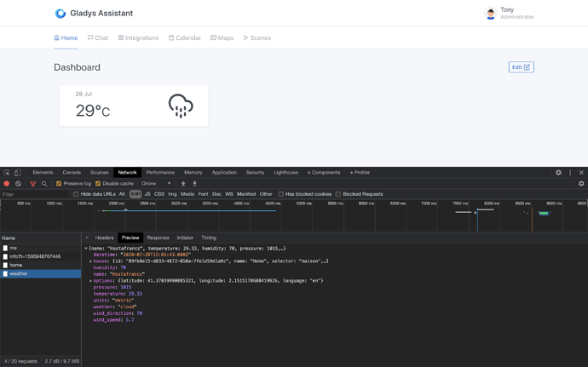This screenshot has height=367, width=588.
Task: Import HAR file with upload arrow
Action: [183, 184]
